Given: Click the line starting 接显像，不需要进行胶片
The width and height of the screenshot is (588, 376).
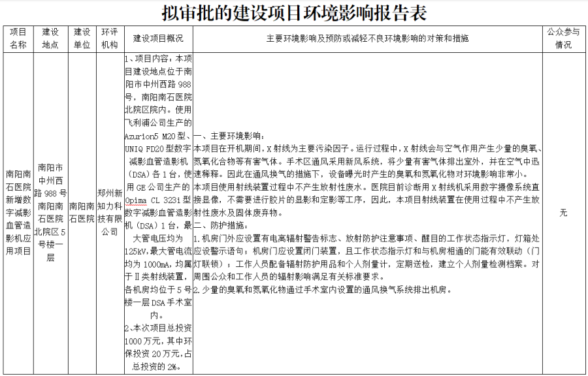Looking at the screenshot, I should coord(367,200).
